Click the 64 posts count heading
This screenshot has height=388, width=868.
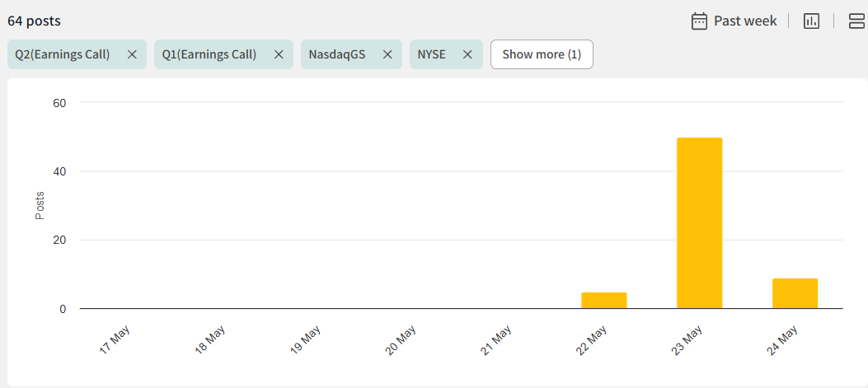click(x=34, y=21)
